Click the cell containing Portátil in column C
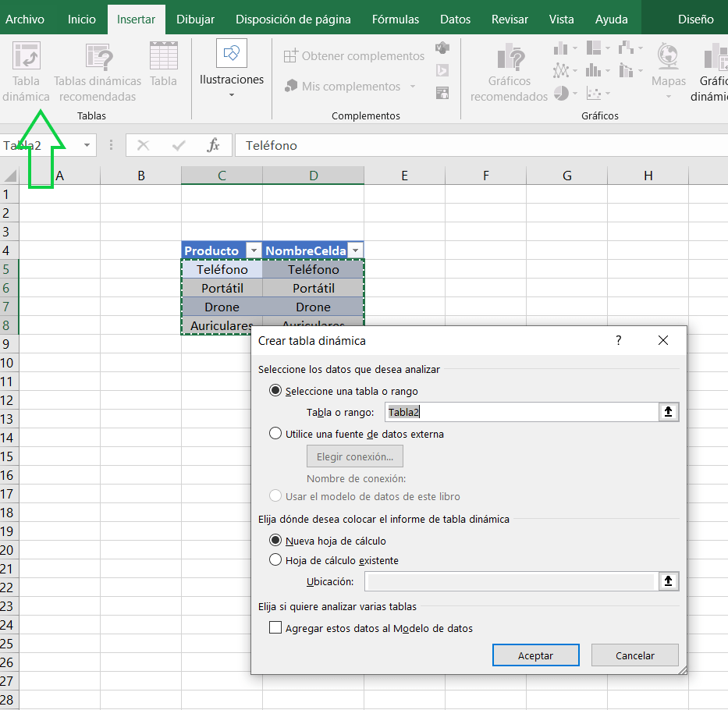Viewport: 728px width, 710px height. coord(222,288)
